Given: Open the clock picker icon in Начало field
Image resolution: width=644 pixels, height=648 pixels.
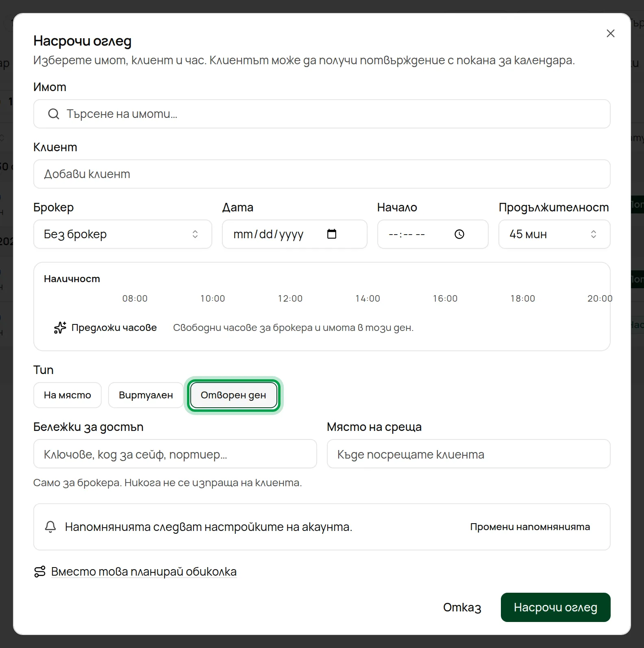Looking at the screenshot, I should pyautogui.click(x=459, y=234).
